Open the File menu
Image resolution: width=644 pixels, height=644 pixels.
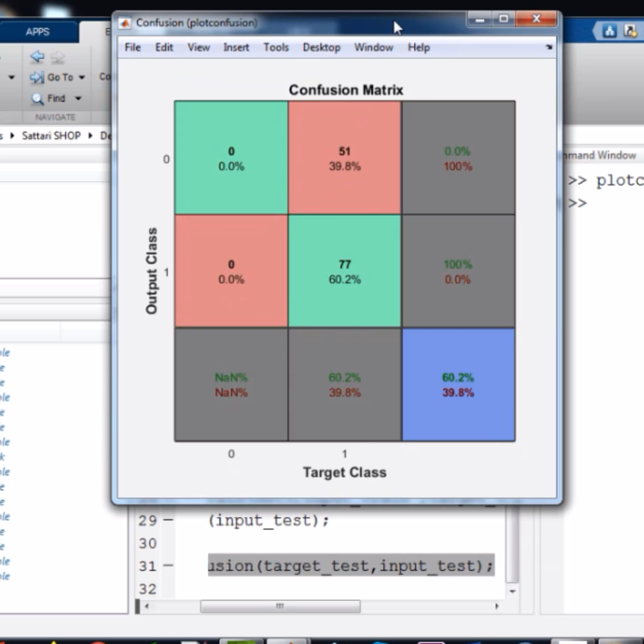pos(133,47)
